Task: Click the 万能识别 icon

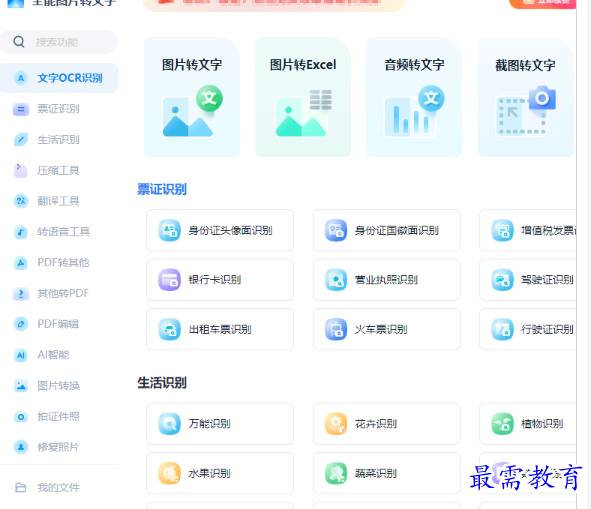Action: [169, 424]
